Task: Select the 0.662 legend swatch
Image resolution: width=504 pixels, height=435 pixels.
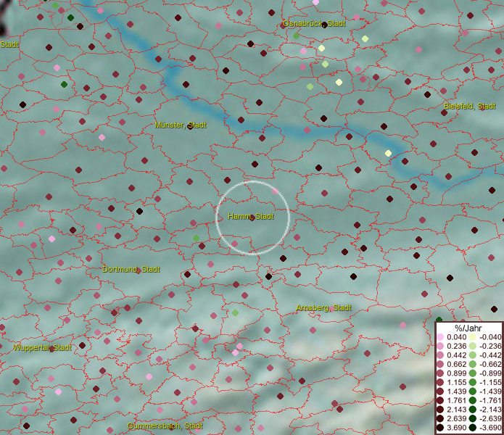Action: click(x=440, y=365)
